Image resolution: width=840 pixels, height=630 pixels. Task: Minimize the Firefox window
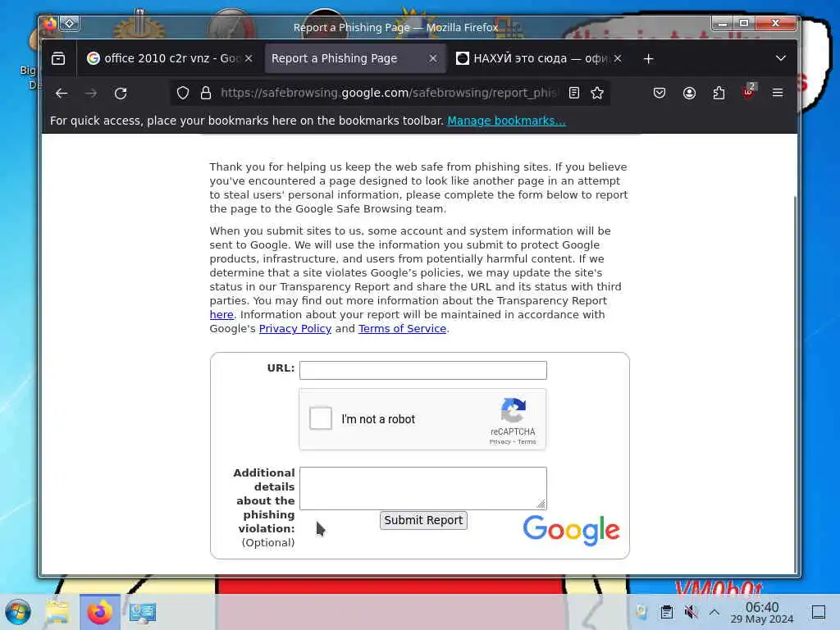click(x=723, y=23)
